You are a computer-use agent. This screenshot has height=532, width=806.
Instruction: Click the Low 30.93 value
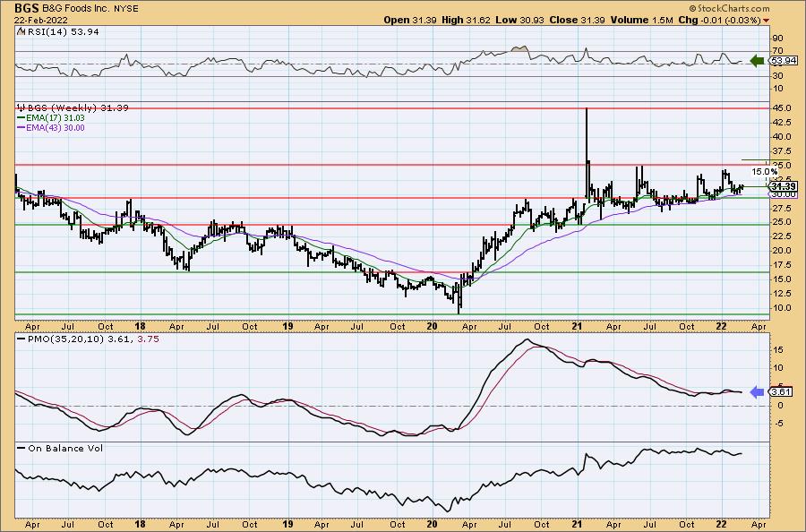[519, 20]
